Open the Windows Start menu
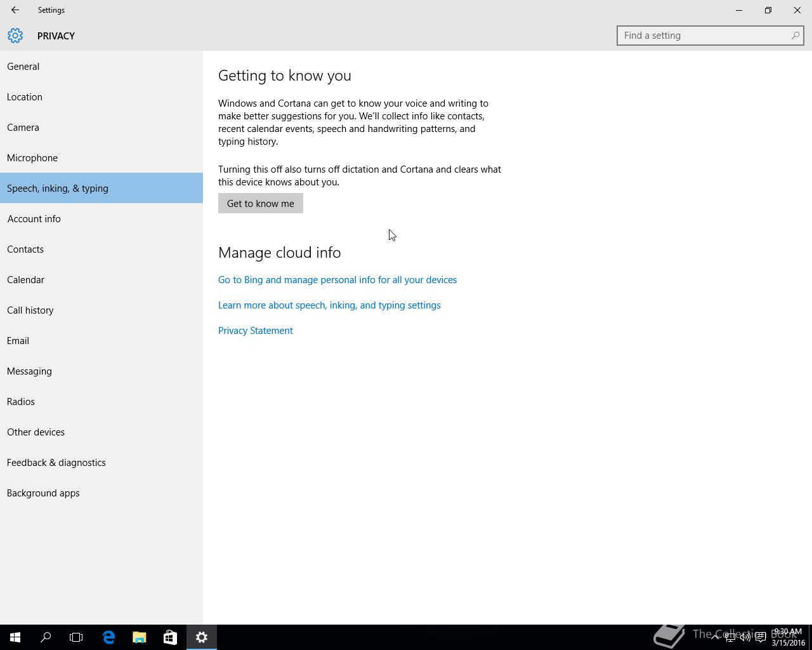 tap(15, 637)
